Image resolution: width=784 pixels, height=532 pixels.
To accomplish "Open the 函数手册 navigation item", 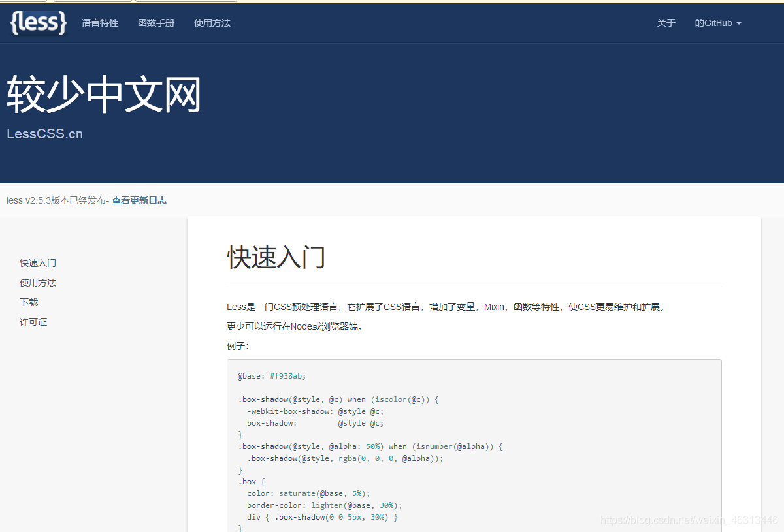I will 156,23.
